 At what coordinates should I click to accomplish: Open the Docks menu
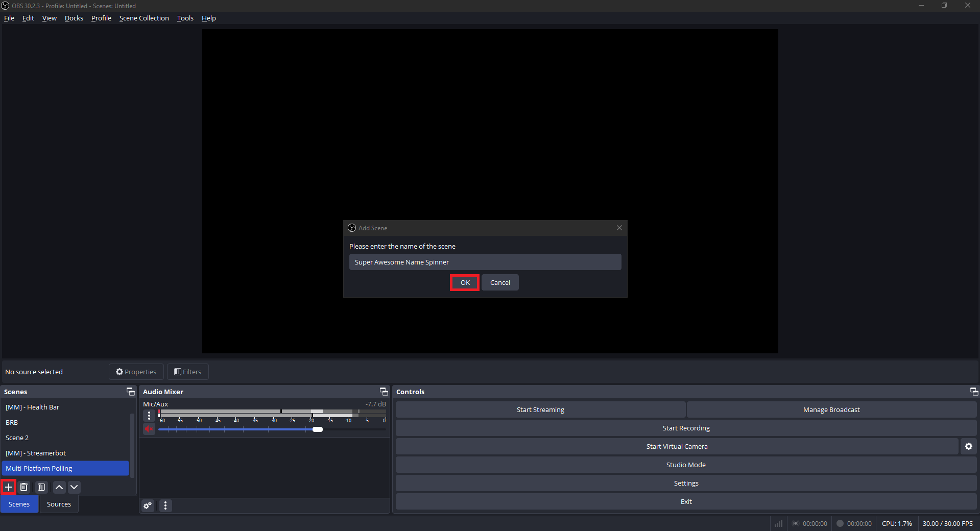click(x=74, y=18)
